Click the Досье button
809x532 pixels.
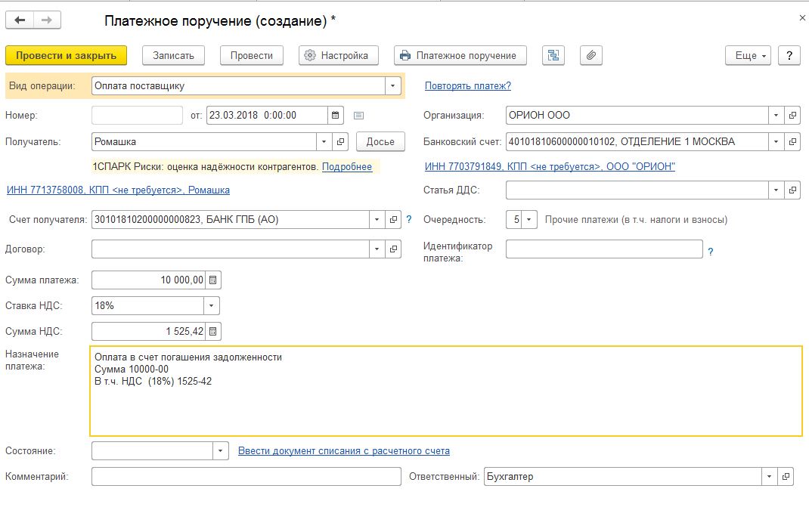click(380, 141)
